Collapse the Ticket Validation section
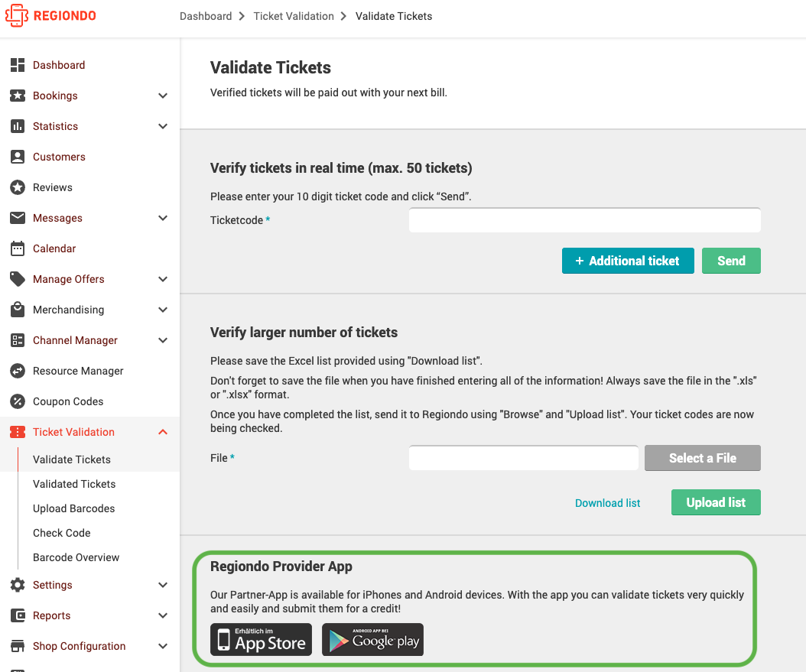 click(x=163, y=432)
